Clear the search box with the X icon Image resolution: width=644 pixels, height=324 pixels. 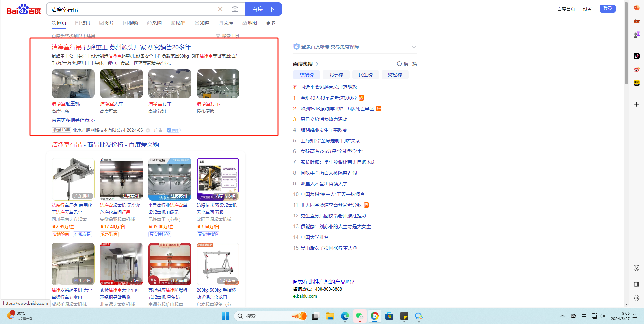[x=220, y=9]
